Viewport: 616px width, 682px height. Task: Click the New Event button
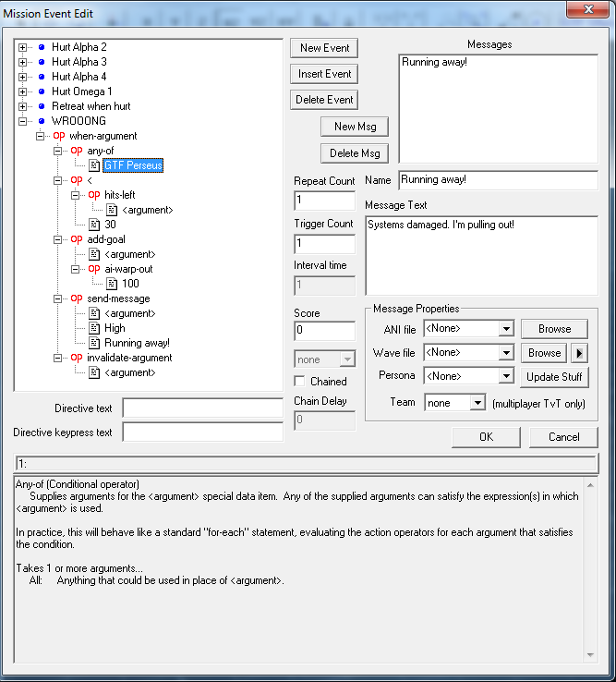pyautogui.click(x=324, y=48)
